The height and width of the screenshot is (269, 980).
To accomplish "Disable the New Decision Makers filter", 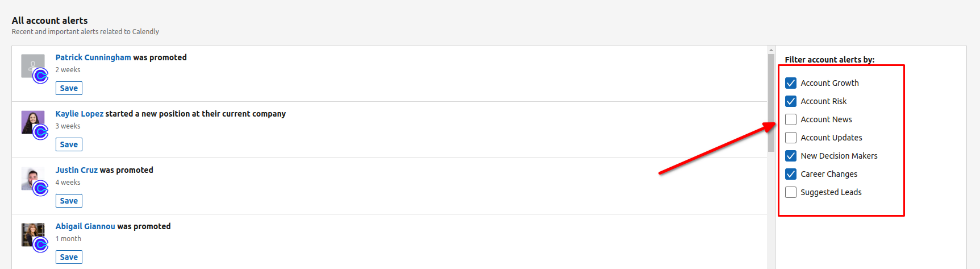I will pos(791,156).
